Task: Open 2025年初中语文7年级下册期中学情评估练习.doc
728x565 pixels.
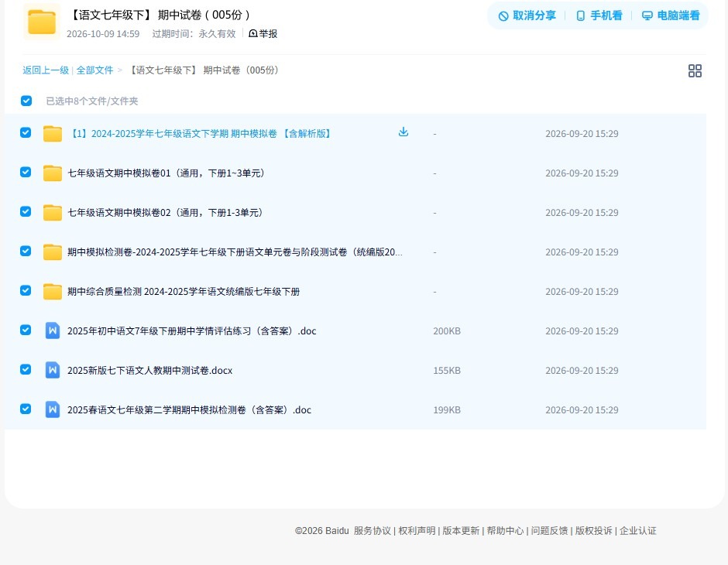Action: (192, 330)
